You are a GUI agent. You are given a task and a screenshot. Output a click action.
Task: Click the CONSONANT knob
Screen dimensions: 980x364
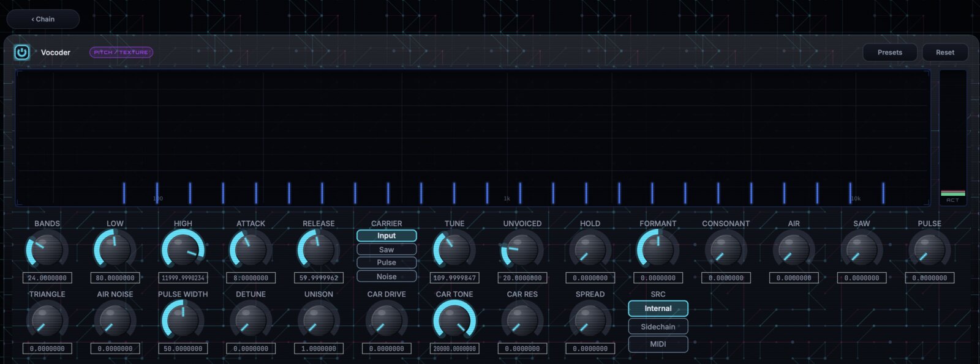click(726, 250)
